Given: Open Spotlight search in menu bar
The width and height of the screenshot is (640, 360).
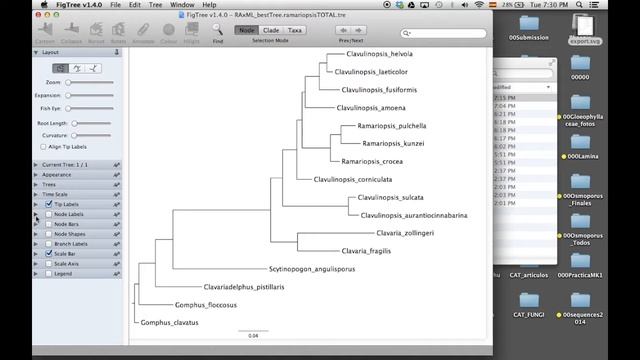Looking at the screenshot, I should pyautogui.click(x=579, y=5).
